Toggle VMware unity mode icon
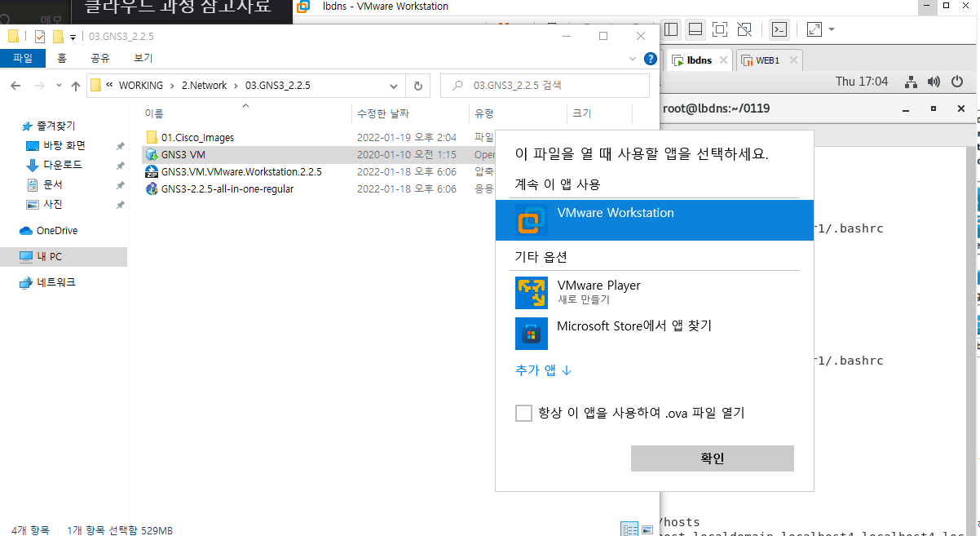This screenshot has height=536, width=980. 744,29
